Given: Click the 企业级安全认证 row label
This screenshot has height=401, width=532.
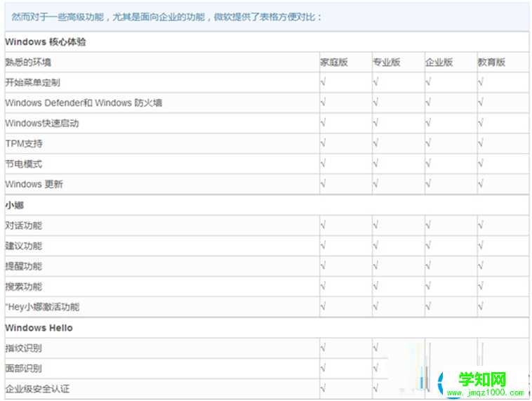Looking at the screenshot, I should point(37,388).
